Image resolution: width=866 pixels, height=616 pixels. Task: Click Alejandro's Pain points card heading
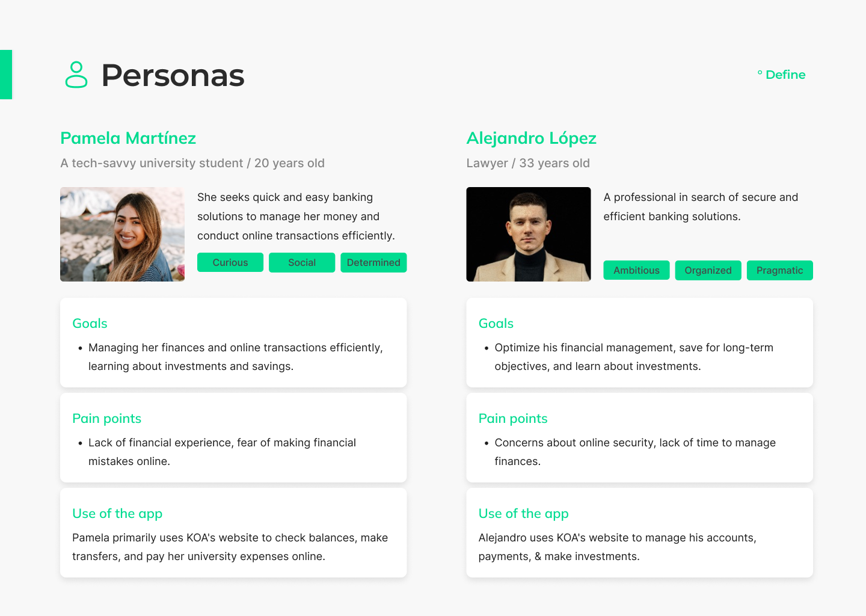coord(513,419)
